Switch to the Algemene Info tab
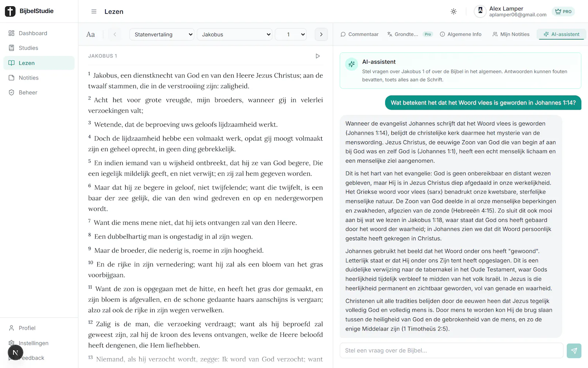The width and height of the screenshot is (588, 368). (460, 34)
